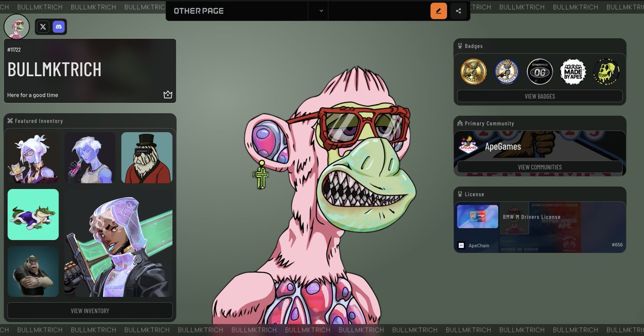This screenshot has height=336, width=644.
Task: Click the orange edit pencil icon
Action: tap(438, 11)
